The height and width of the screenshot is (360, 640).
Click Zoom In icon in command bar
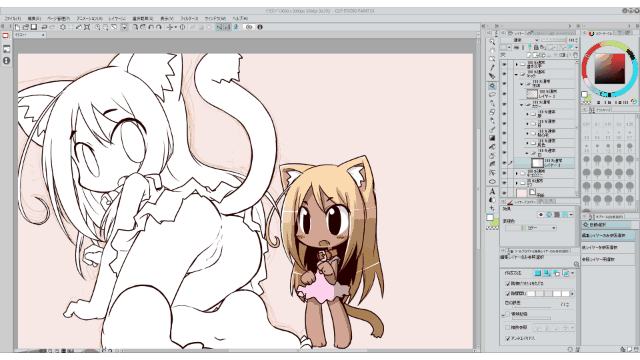[x=98, y=27]
